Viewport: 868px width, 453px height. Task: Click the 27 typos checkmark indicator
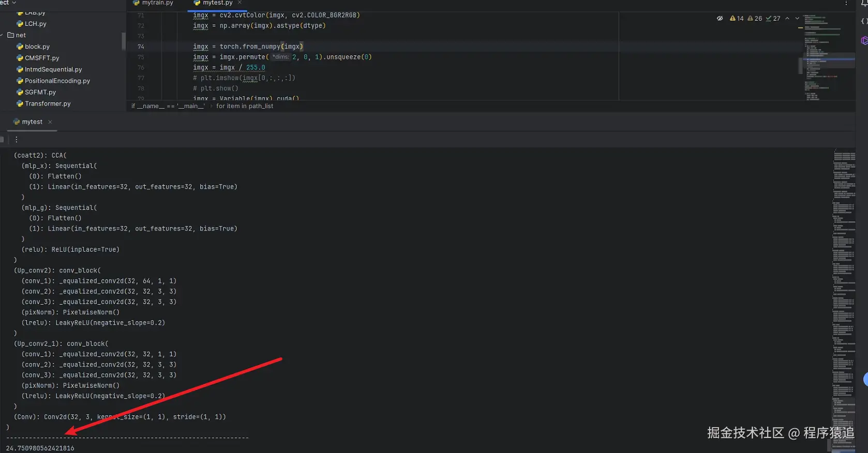tap(773, 18)
